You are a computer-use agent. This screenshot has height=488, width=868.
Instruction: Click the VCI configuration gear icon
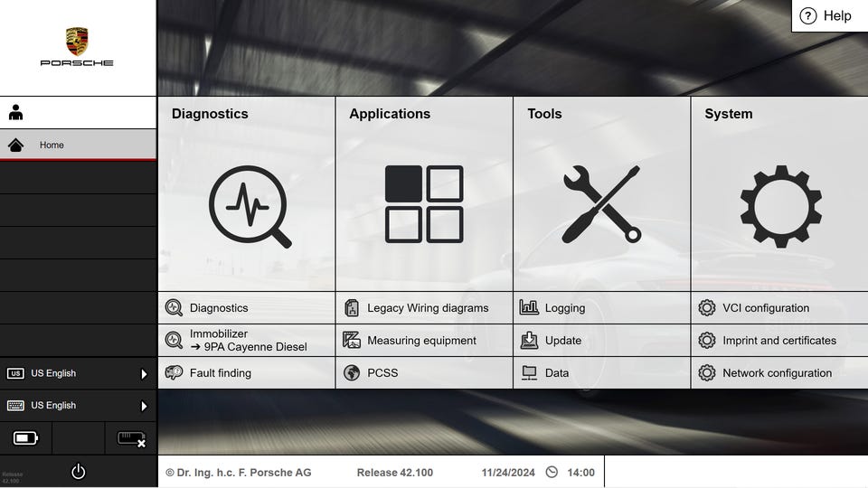point(707,307)
